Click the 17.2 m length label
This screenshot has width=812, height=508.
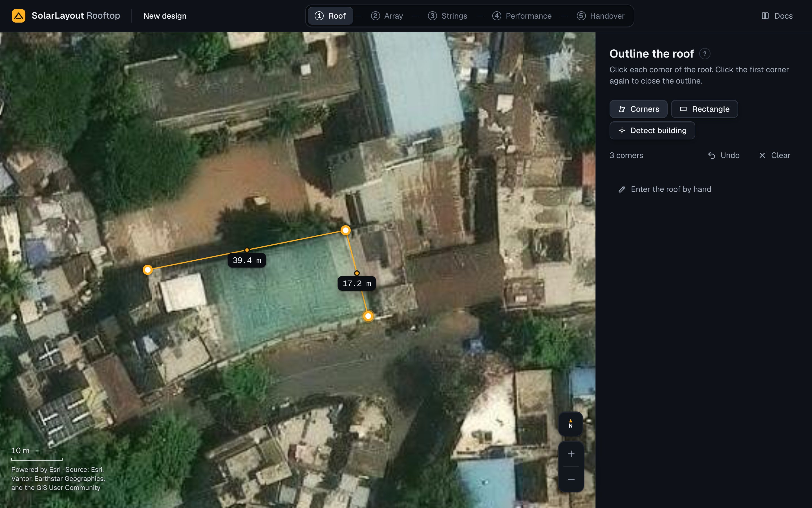[x=357, y=284]
